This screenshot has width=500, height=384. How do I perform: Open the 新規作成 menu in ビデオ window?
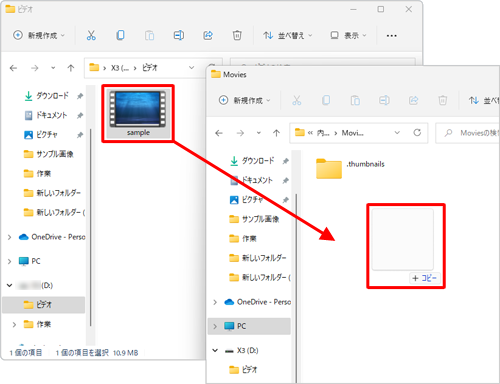coord(39,35)
